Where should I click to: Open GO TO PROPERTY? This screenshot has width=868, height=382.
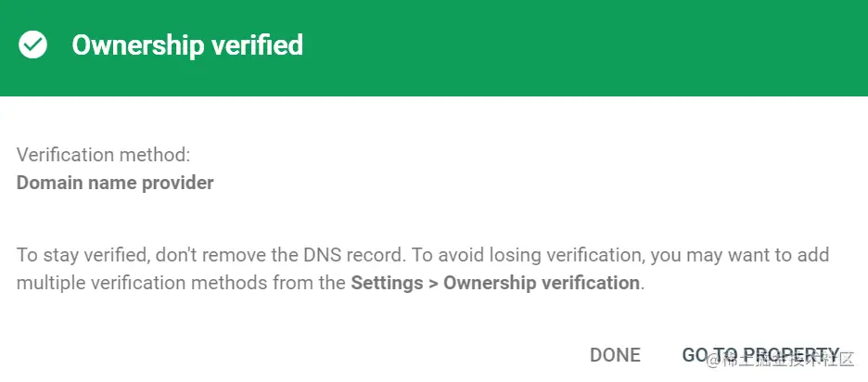pyautogui.click(x=761, y=355)
